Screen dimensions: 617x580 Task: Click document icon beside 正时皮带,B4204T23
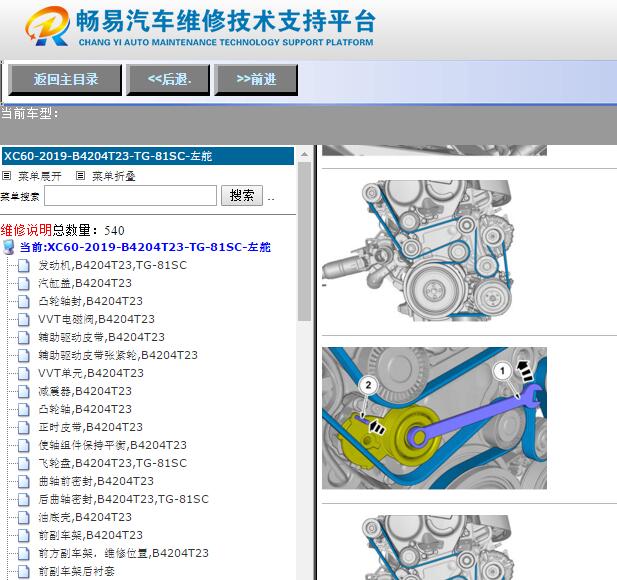click(24, 428)
